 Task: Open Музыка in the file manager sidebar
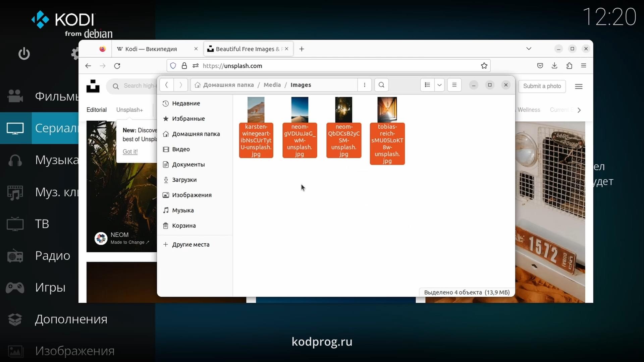point(195,210)
